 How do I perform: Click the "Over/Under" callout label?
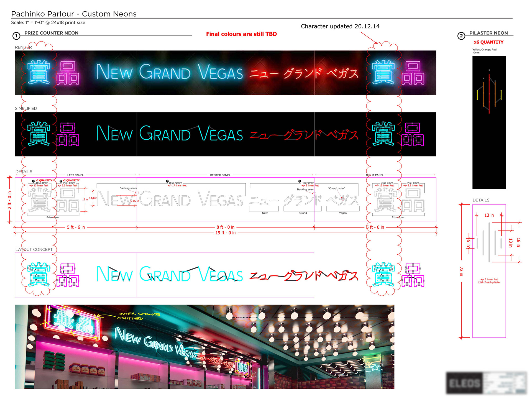336,188
